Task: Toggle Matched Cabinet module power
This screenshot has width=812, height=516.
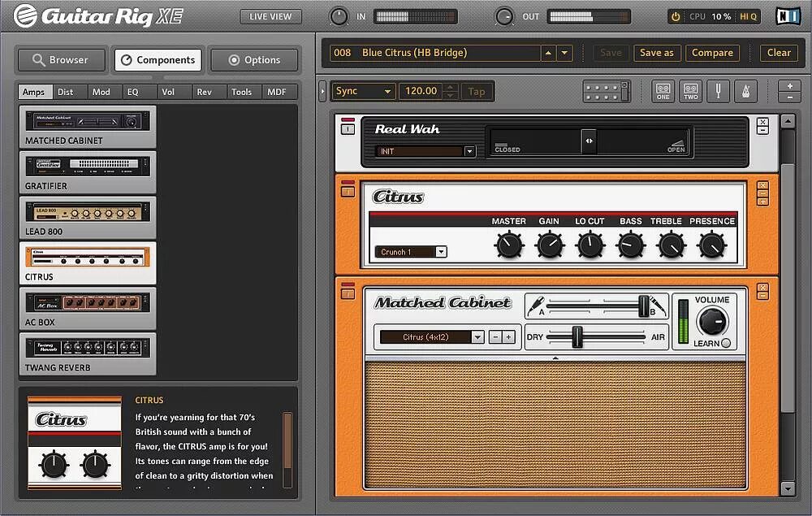Action: (x=348, y=293)
